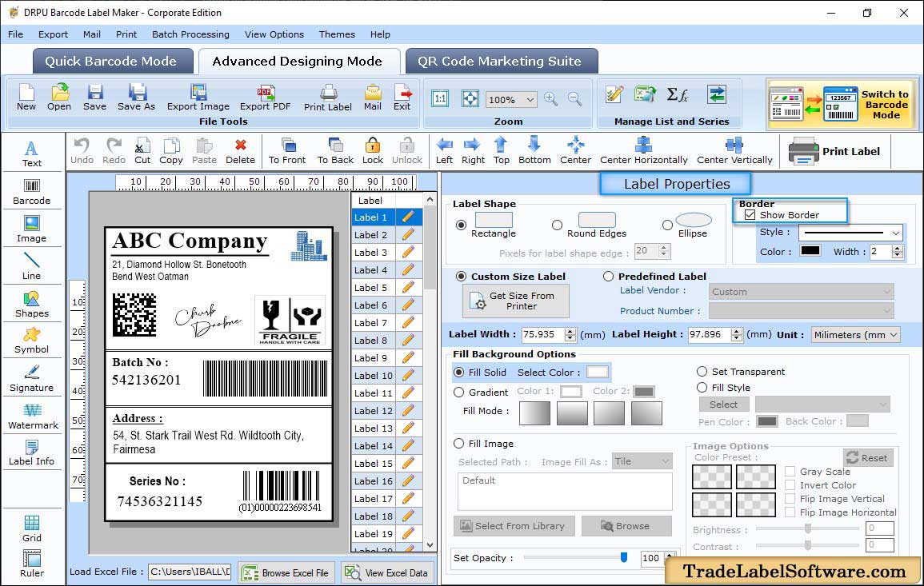Click the Set Opacity slider
This screenshot has width=924, height=586.
click(x=574, y=557)
